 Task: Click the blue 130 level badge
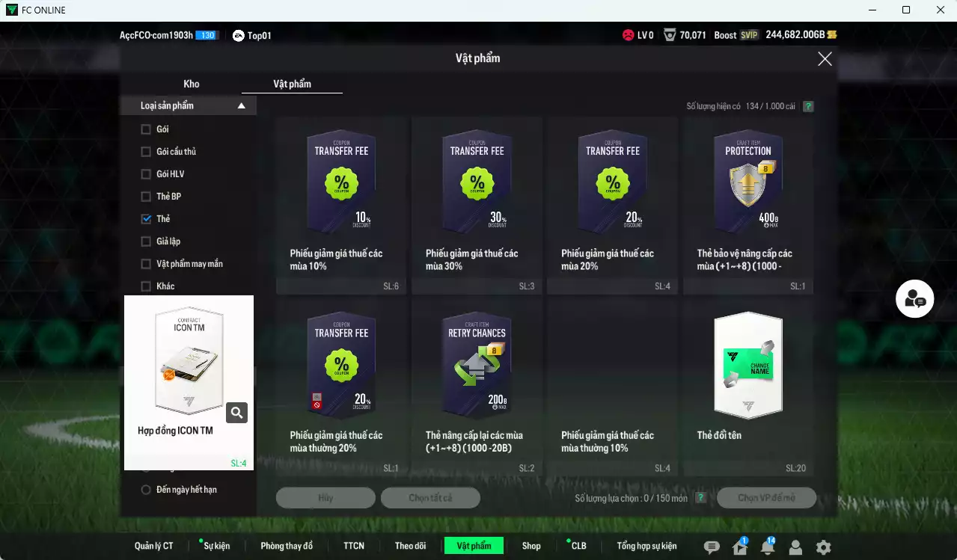[207, 35]
